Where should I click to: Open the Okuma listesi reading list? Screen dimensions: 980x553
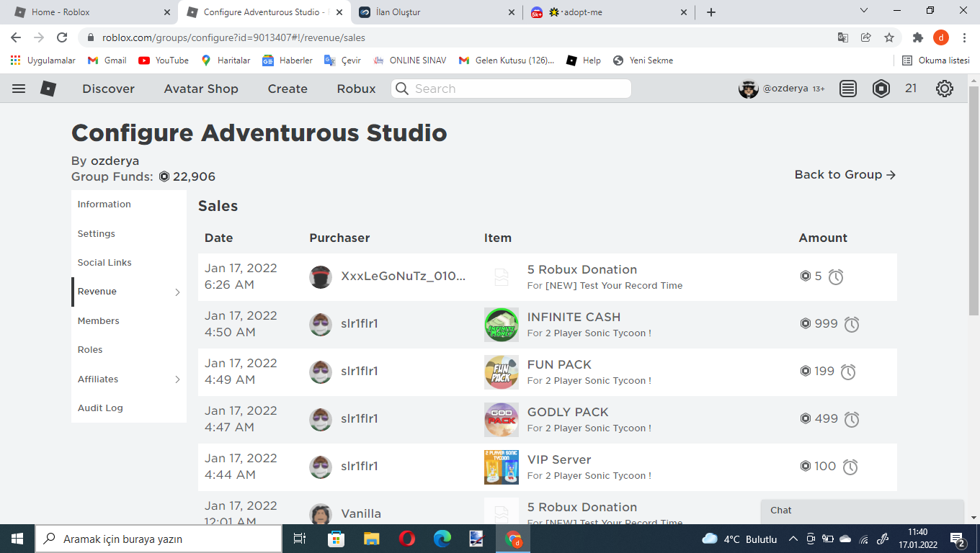tap(936, 60)
